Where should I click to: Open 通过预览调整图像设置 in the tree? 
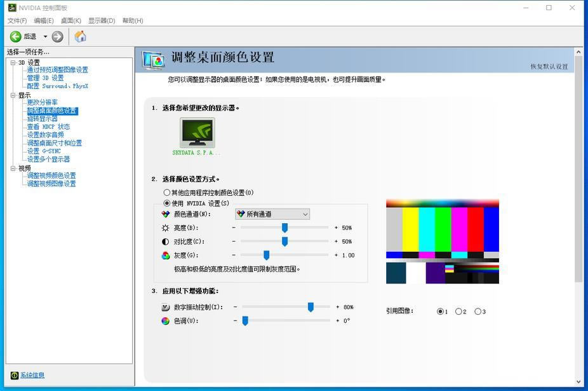pyautogui.click(x=57, y=70)
